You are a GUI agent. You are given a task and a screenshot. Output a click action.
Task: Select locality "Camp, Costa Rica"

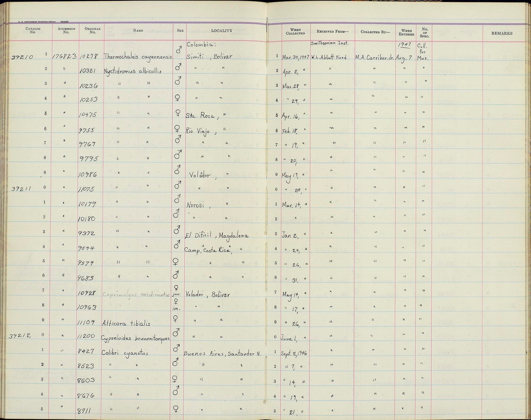point(208,250)
